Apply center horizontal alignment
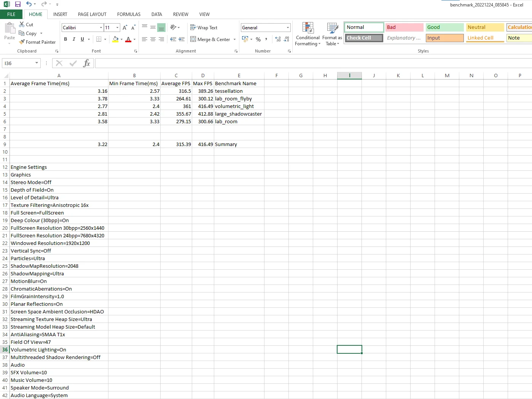This screenshot has width=532, height=399. (x=153, y=39)
